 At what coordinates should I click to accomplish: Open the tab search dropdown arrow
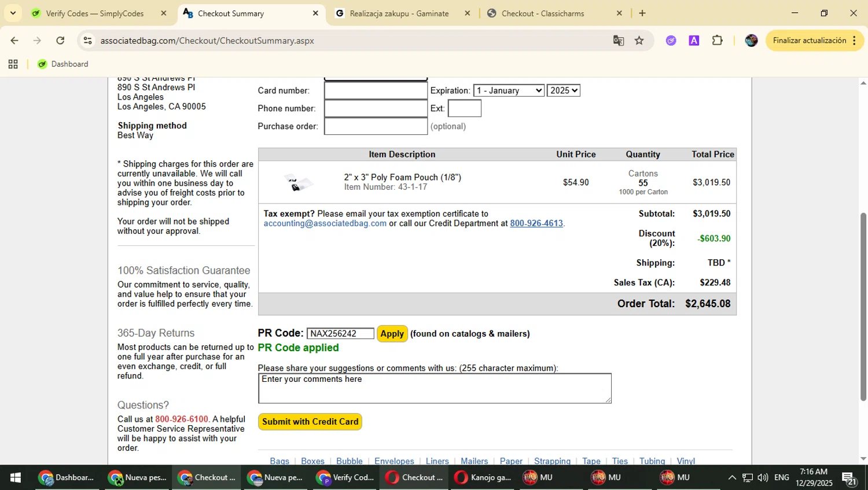(13, 13)
